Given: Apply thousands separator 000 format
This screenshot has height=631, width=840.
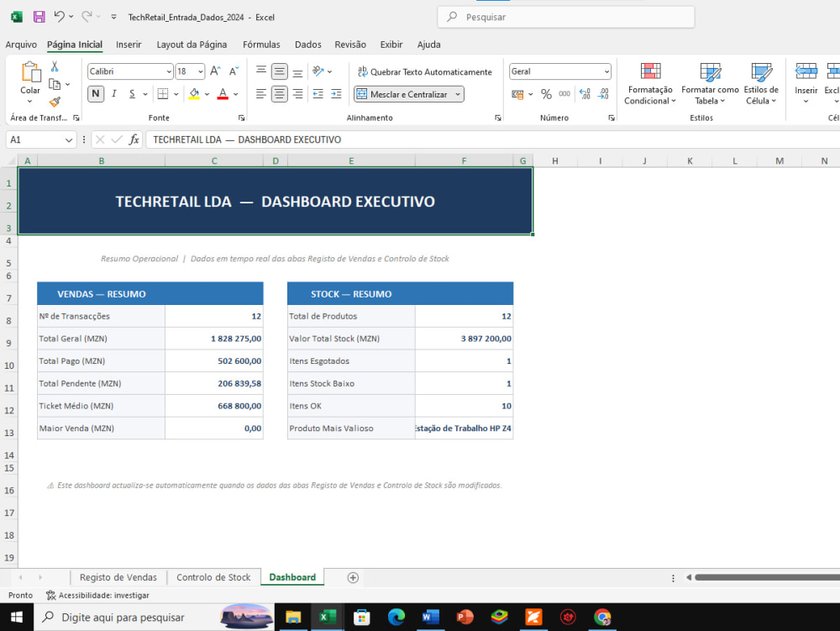Looking at the screenshot, I should [x=564, y=94].
